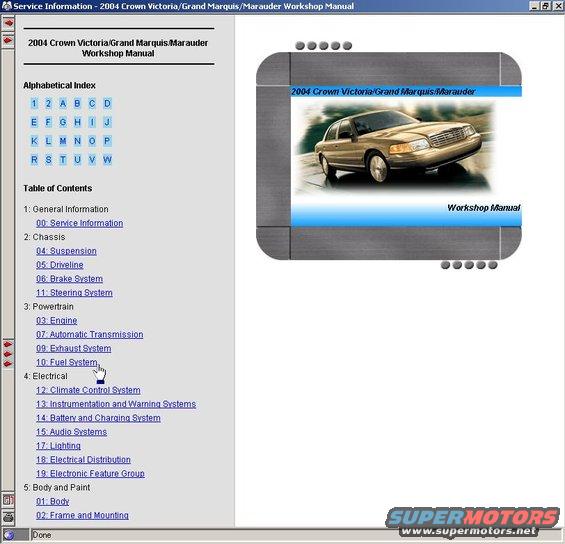Open 07: Automatic Transmission link
This screenshot has width=565, height=544.
[90, 335]
